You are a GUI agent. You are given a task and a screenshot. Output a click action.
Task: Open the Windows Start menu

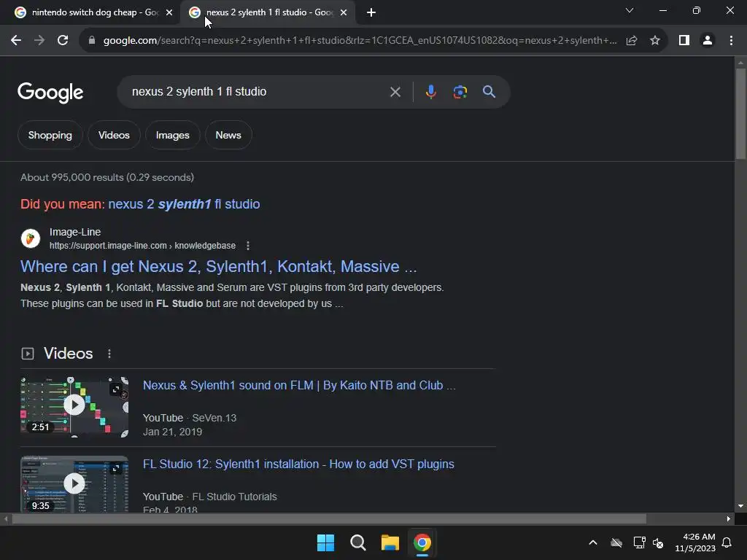326,542
